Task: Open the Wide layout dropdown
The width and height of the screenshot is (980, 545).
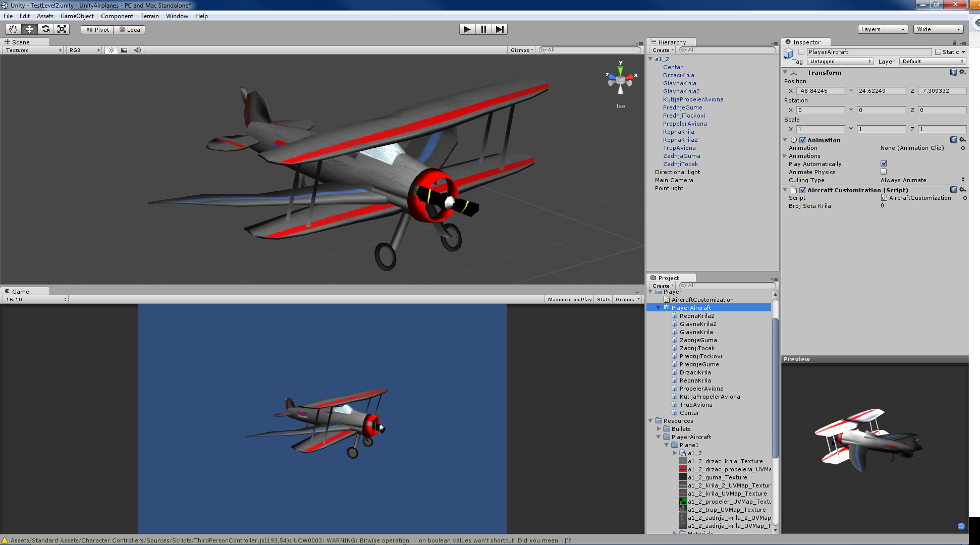Action: tap(938, 29)
